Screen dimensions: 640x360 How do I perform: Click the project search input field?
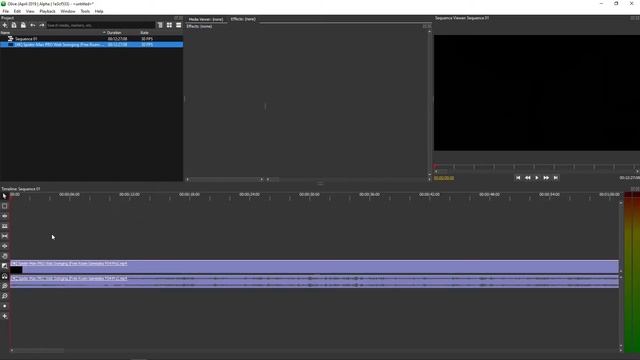click(100, 25)
